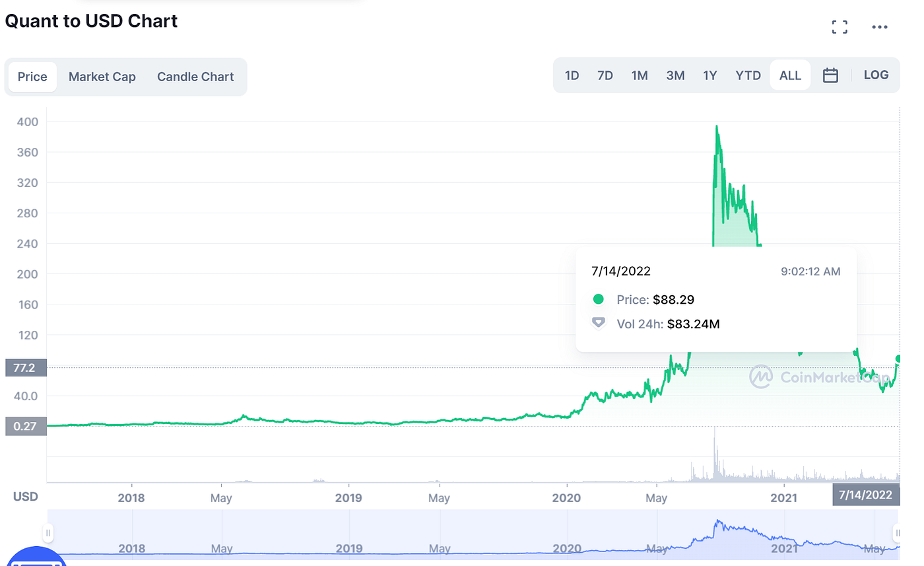Image resolution: width=924 pixels, height=566 pixels.
Task: Grab the right range slider handle
Action: tap(898, 533)
